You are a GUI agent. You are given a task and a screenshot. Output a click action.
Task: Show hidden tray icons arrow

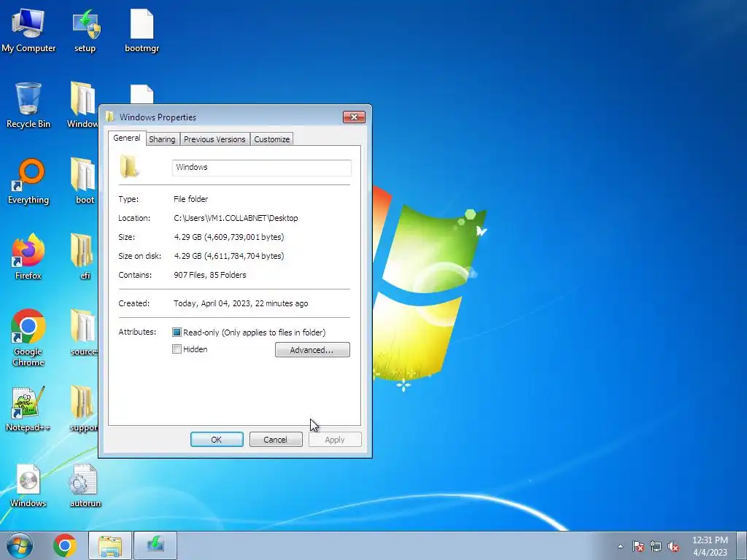tap(620, 546)
